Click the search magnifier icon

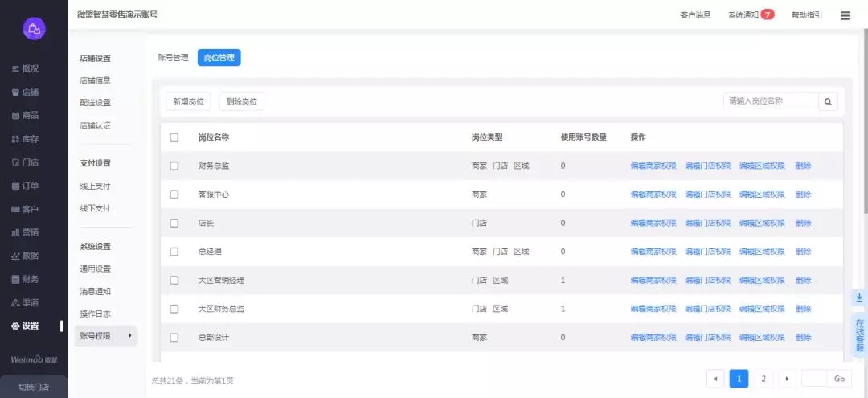[828, 101]
